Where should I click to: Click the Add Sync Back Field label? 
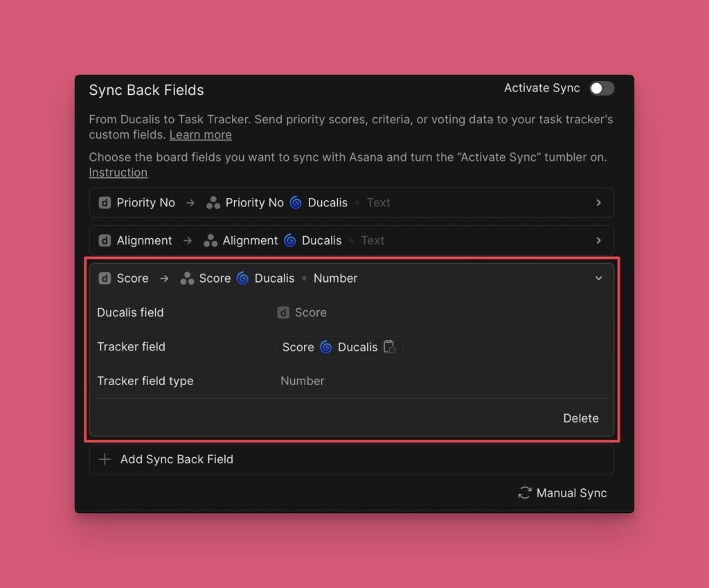177,459
